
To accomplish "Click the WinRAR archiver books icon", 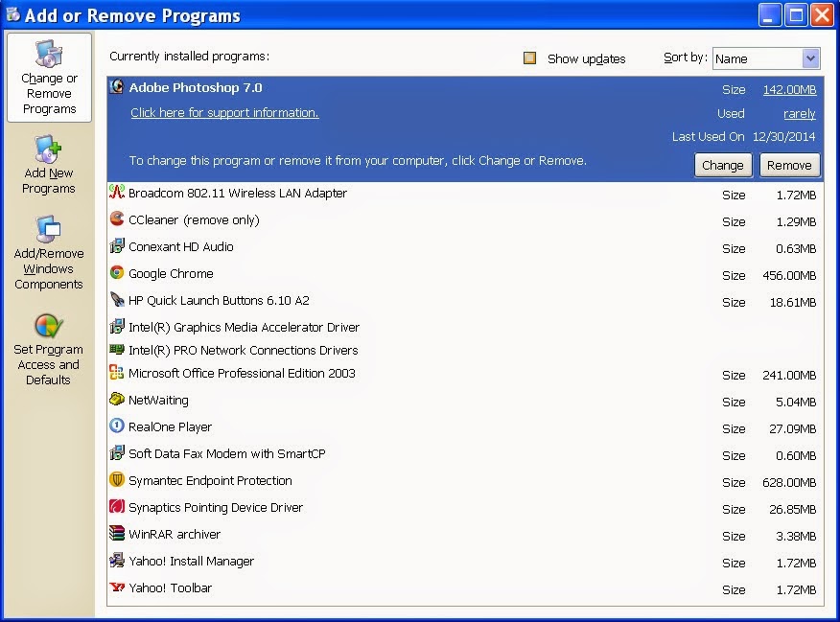I will pyautogui.click(x=117, y=533).
